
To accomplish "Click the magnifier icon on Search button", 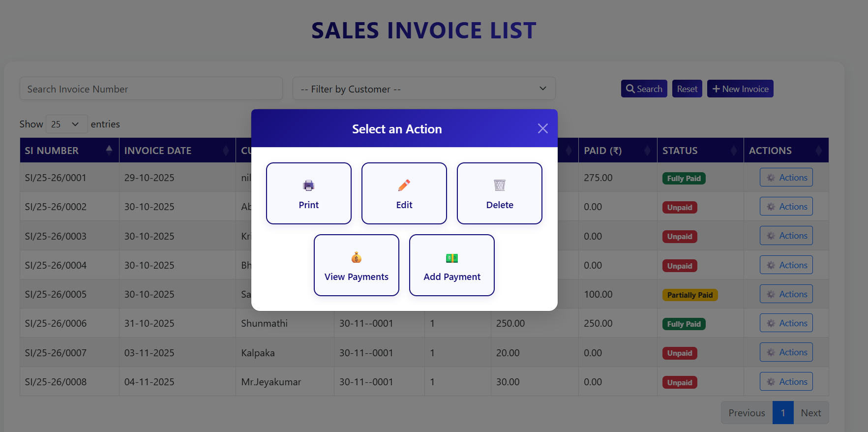I will (630, 89).
